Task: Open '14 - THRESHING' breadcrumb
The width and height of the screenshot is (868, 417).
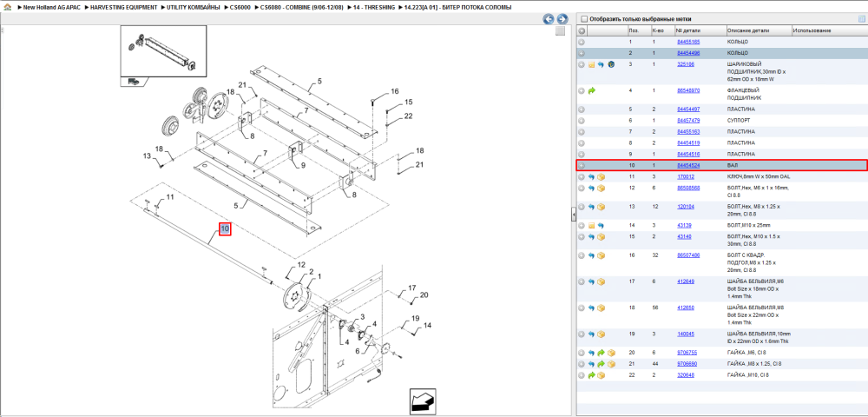Action: pos(374,7)
